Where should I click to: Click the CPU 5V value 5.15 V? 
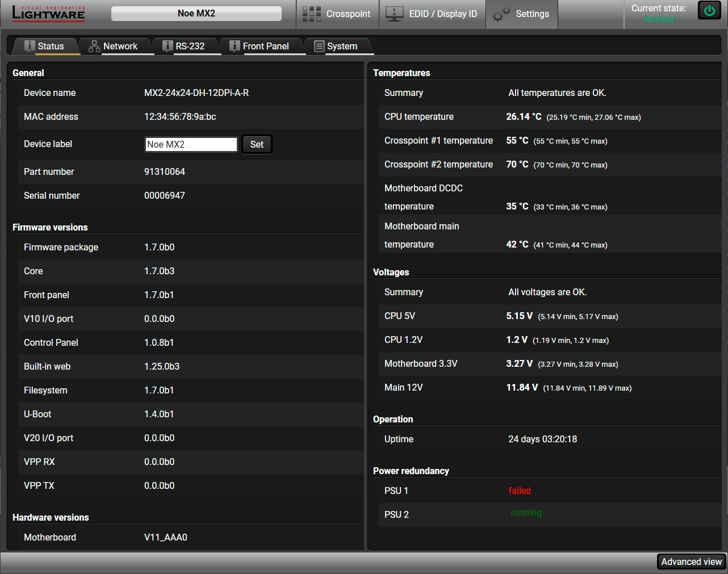520,316
